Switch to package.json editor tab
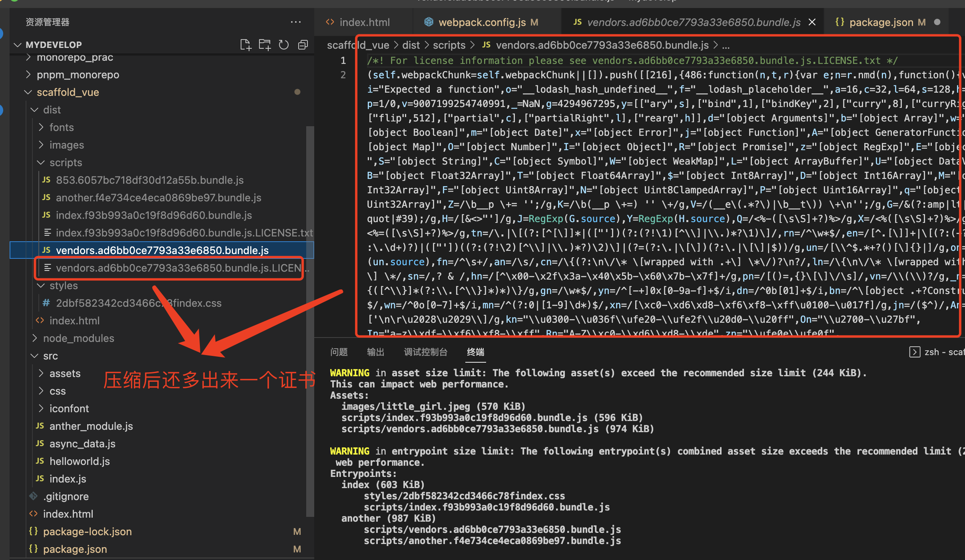Viewport: 965px width, 560px height. (881, 22)
